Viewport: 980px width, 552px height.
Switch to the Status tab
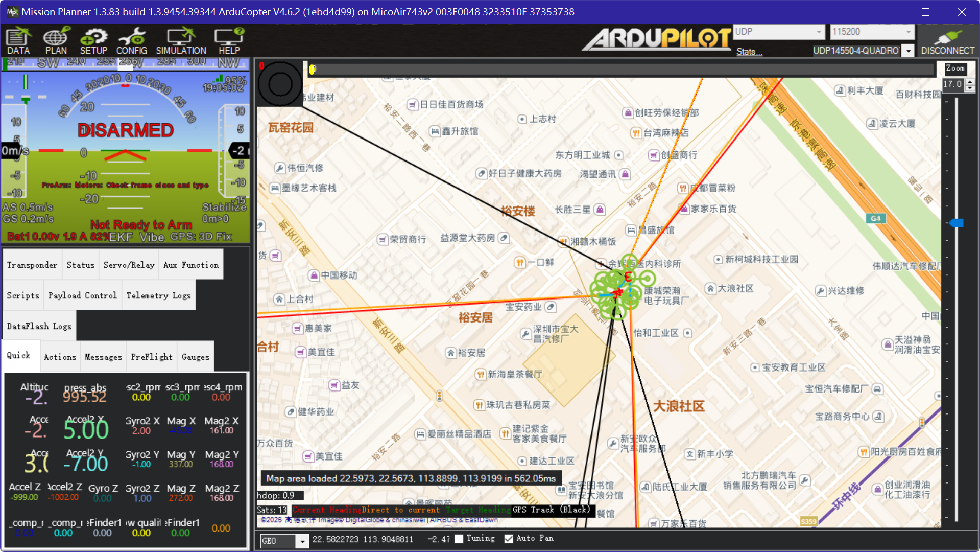click(80, 265)
